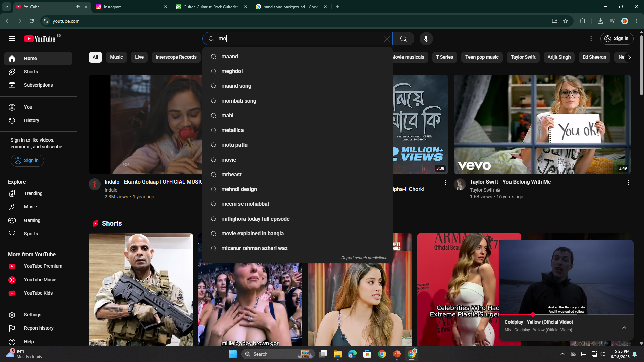The image size is (644, 362).
Task: Open Settings in sidebar
Action: [x=38, y=315]
